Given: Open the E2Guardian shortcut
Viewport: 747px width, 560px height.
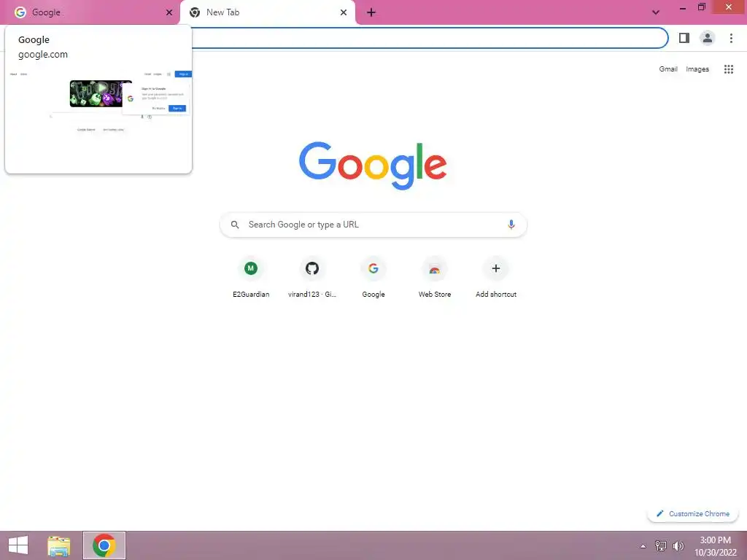Looking at the screenshot, I should (x=251, y=278).
